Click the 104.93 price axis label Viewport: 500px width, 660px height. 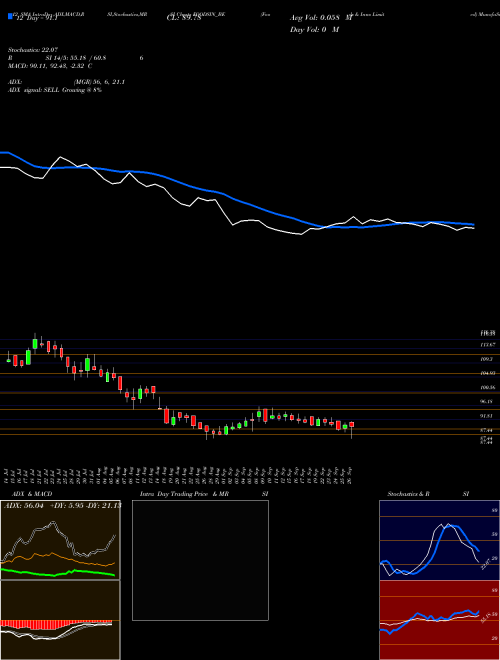pyautogui.click(x=487, y=373)
